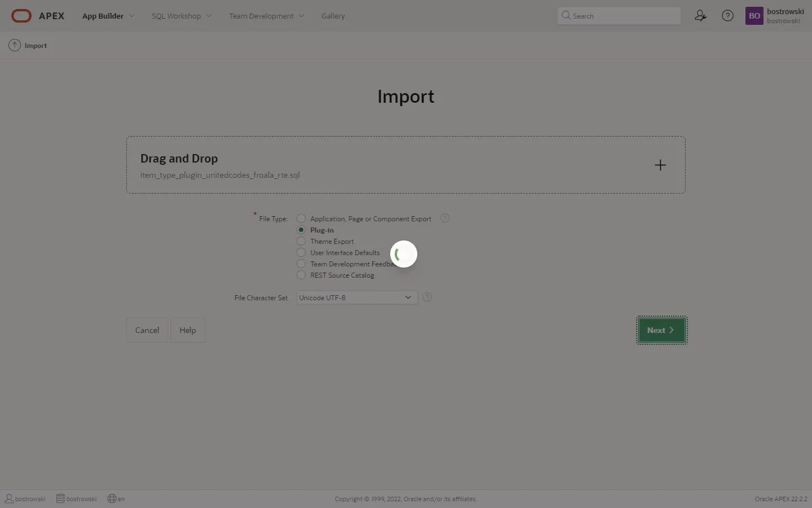812x508 pixels.
Task: Open the Team Development menu
Action: click(266, 16)
